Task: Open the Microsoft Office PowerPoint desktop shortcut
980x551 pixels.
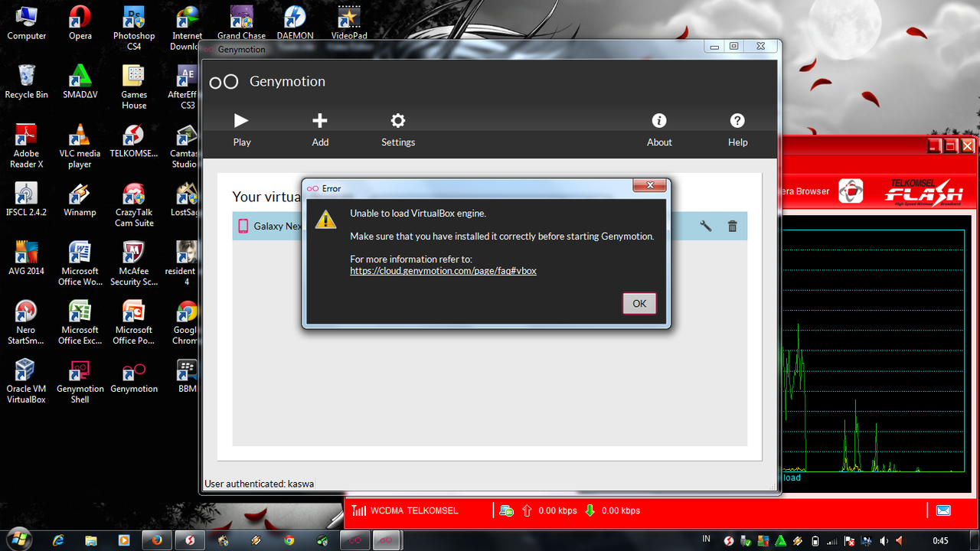Action: click(134, 323)
